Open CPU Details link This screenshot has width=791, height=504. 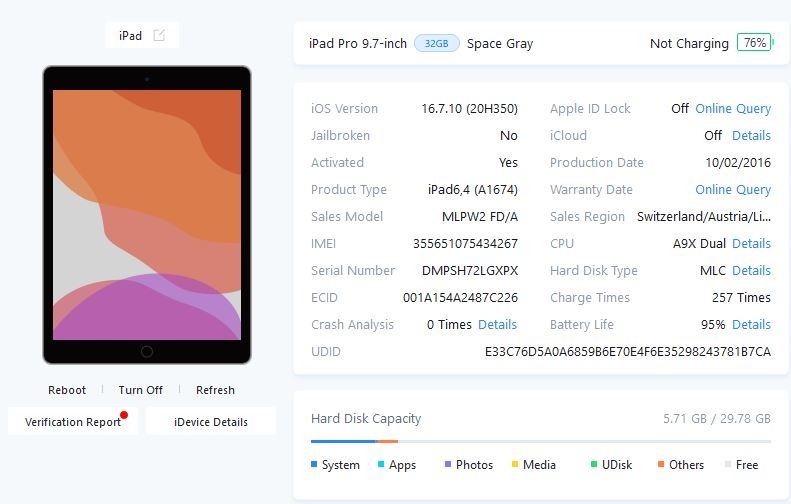coord(751,244)
